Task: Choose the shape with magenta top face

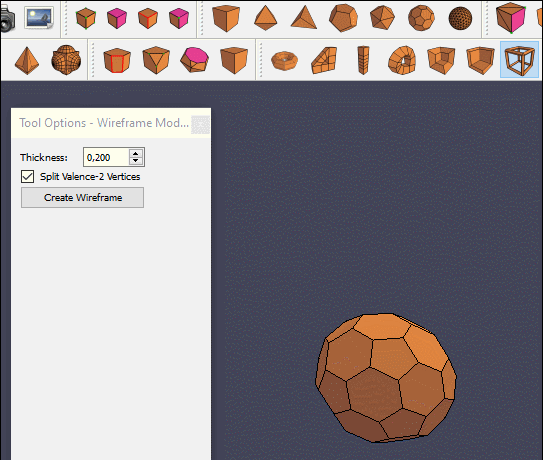Action: point(195,60)
